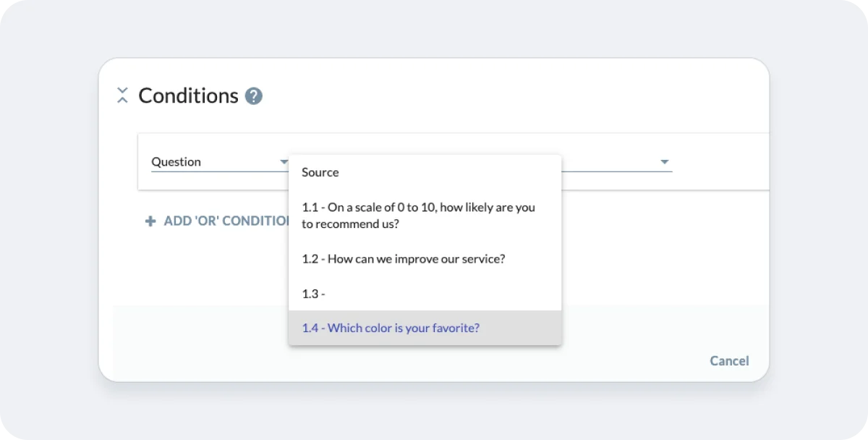This screenshot has width=868, height=440.
Task: Select question 1.1 about recommending on scale 0-10
Action: click(x=418, y=215)
